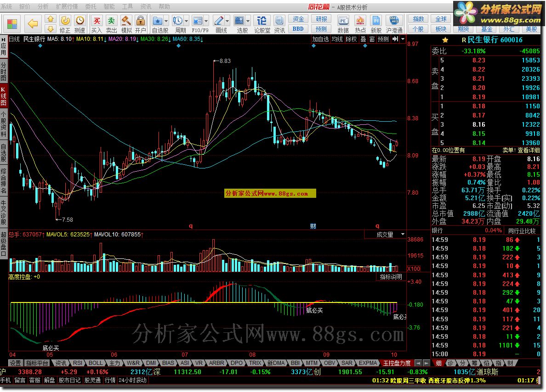Click the right scroll arrow after indicator tabs

(x=426, y=363)
